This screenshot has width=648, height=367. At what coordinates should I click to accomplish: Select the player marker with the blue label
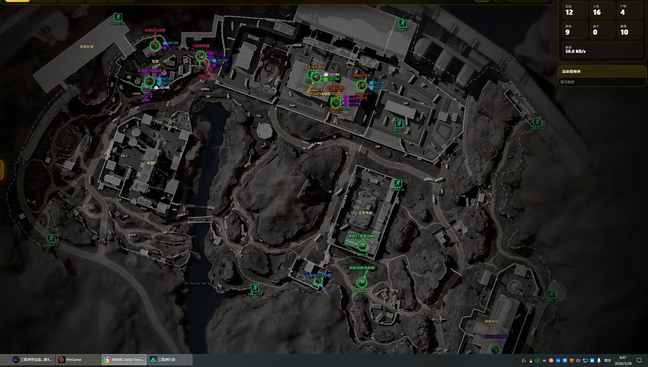[x=318, y=281]
